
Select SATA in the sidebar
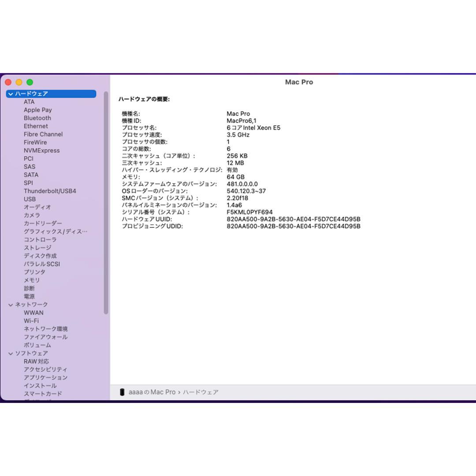tap(31, 175)
